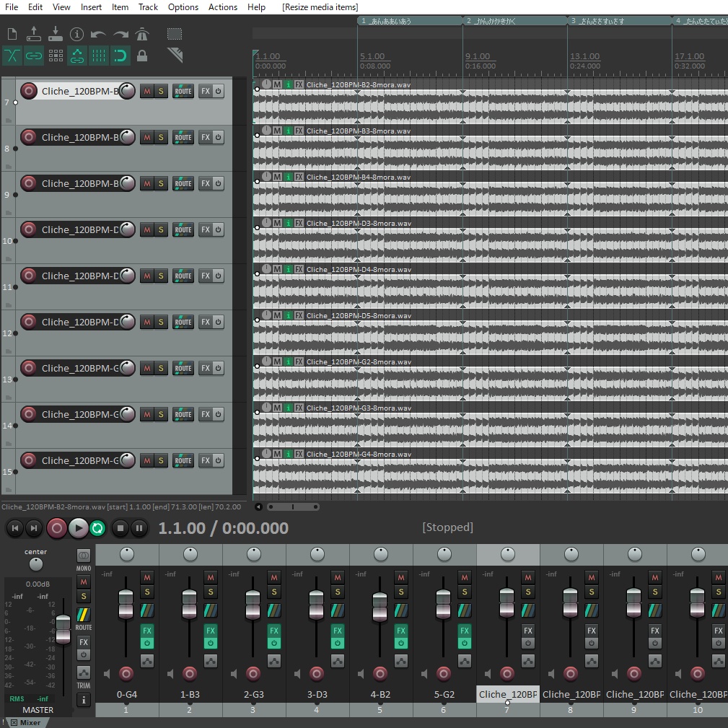Open Edit menu
The height and width of the screenshot is (728, 728).
(35, 7)
